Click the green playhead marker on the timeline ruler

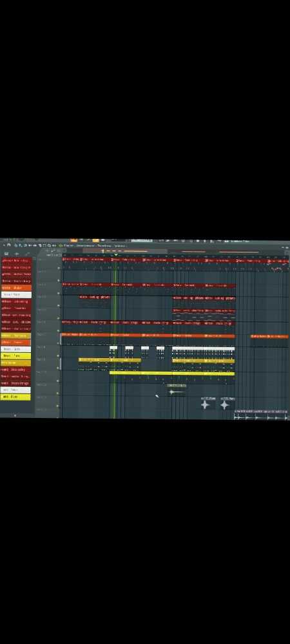click(116, 255)
